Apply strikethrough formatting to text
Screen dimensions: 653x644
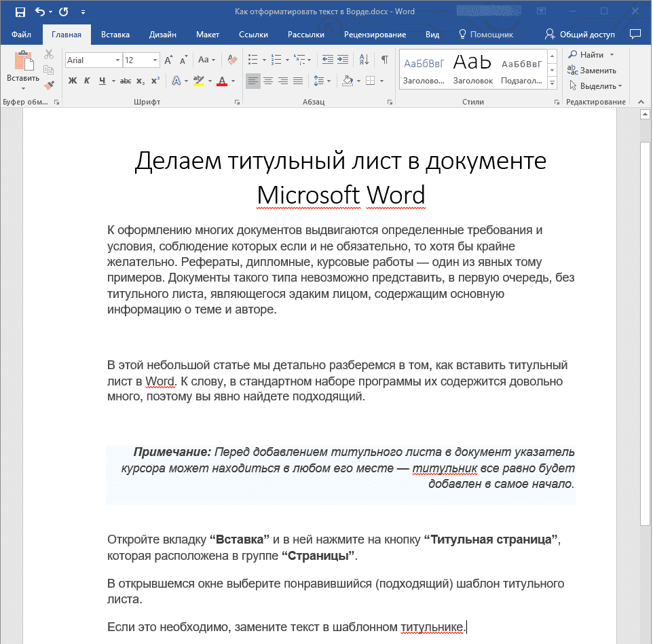pyautogui.click(x=126, y=80)
